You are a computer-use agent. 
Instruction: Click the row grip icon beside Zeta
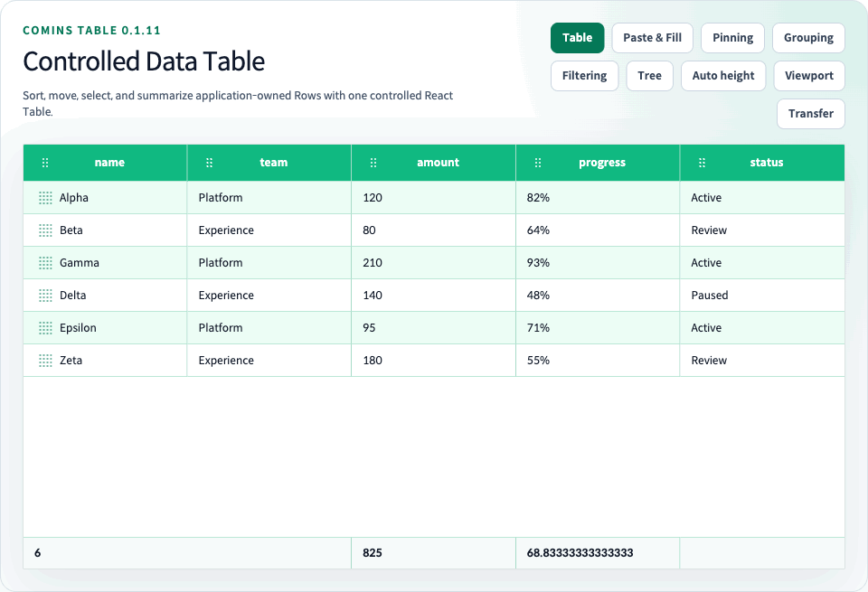(x=45, y=361)
